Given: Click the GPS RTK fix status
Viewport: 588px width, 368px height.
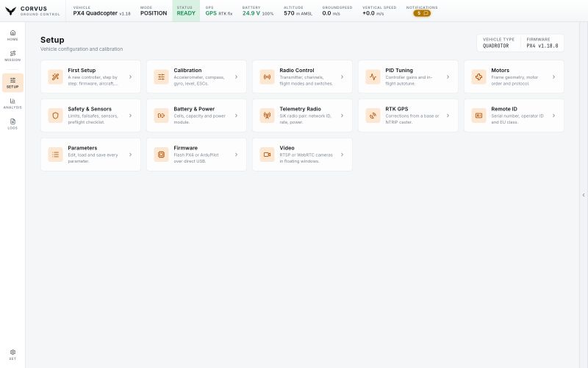Looking at the screenshot, I should [x=218, y=13].
